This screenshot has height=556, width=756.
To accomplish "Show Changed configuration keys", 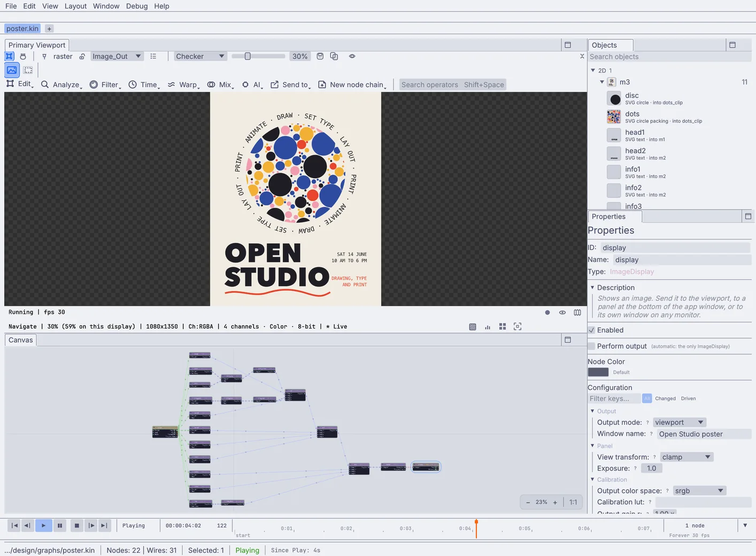I will coord(666,398).
